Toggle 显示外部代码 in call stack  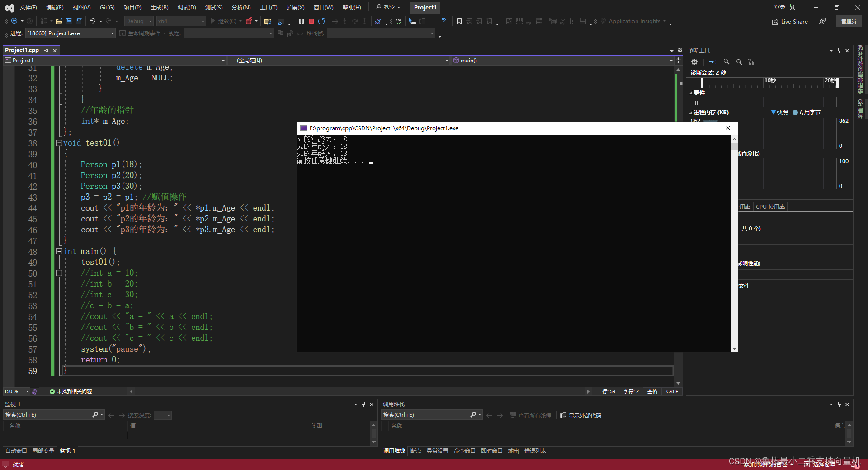tap(580, 415)
